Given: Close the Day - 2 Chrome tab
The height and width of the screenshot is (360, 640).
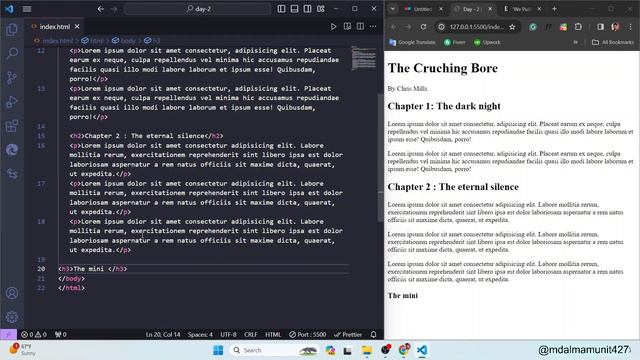Looking at the screenshot, I should click(490, 9).
